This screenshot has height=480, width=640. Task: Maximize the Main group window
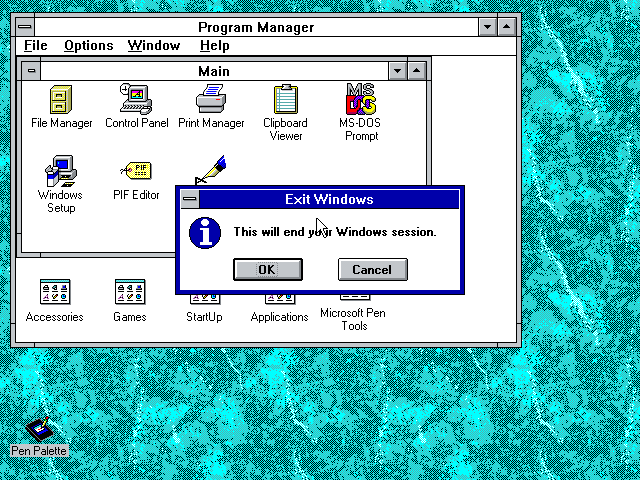pos(417,71)
